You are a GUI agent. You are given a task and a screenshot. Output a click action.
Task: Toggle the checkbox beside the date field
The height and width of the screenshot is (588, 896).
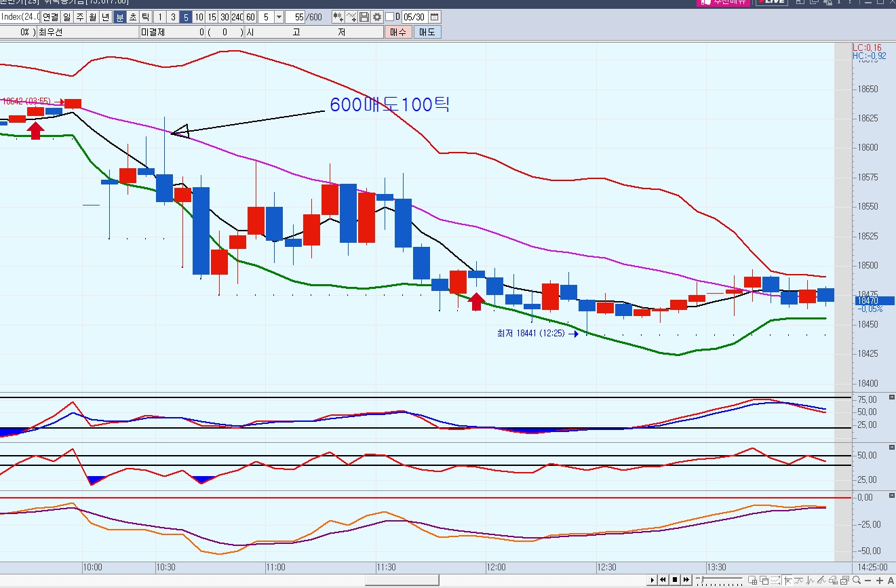(389, 17)
